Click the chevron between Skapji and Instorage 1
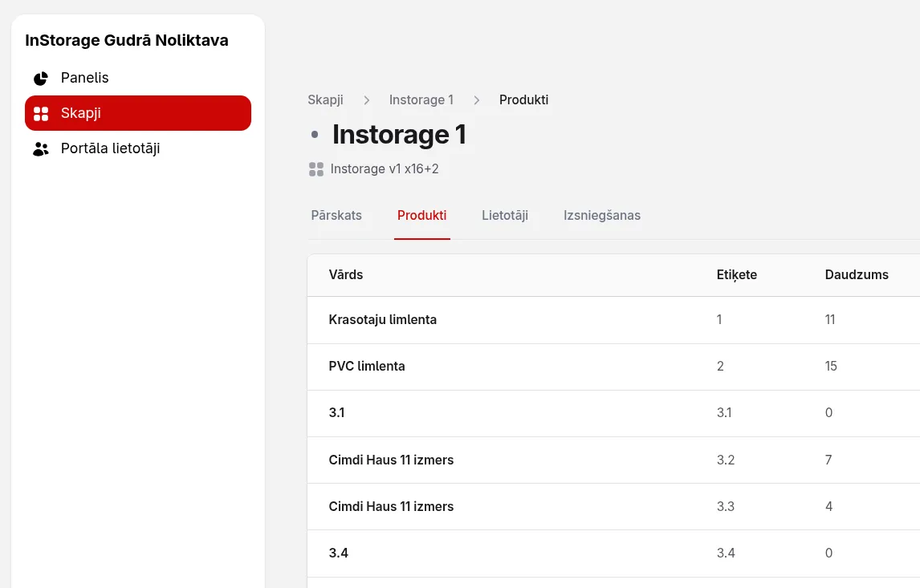Viewport: 920px width, 588px height. (x=367, y=100)
